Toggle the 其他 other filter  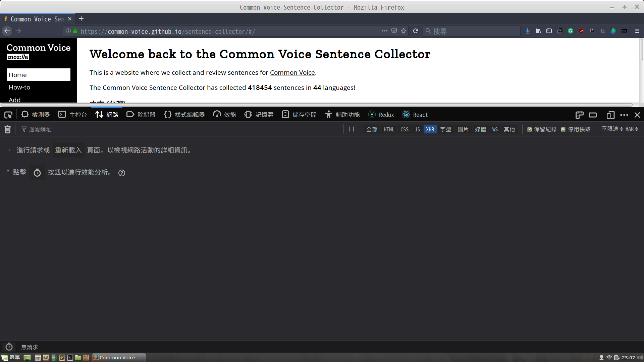[509, 129]
